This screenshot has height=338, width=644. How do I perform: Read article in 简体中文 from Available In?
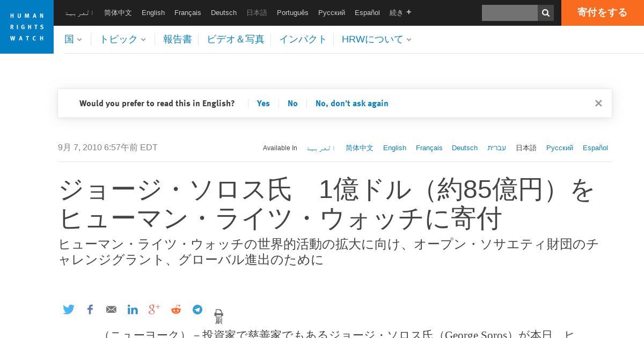coord(360,148)
